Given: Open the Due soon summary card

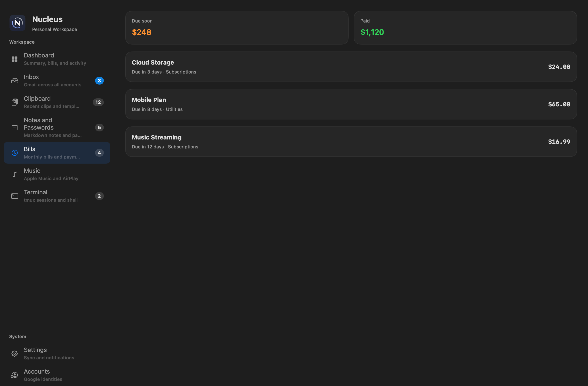Looking at the screenshot, I should (237, 28).
